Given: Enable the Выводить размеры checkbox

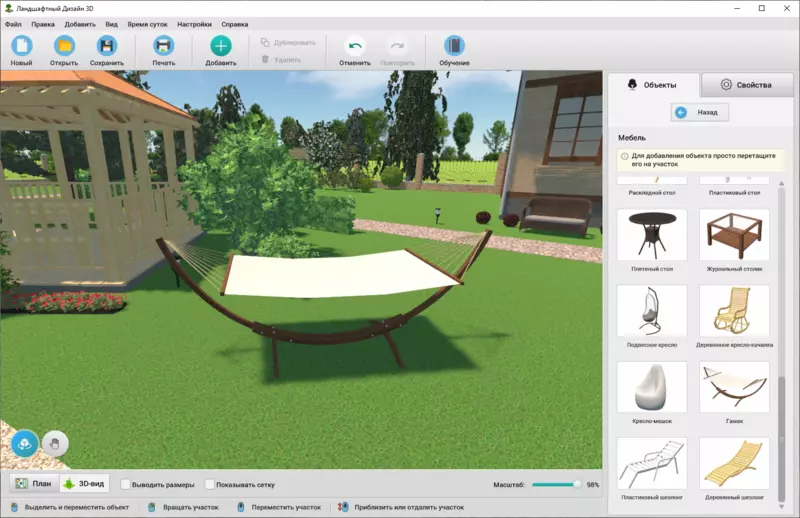Looking at the screenshot, I should click(x=126, y=484).
